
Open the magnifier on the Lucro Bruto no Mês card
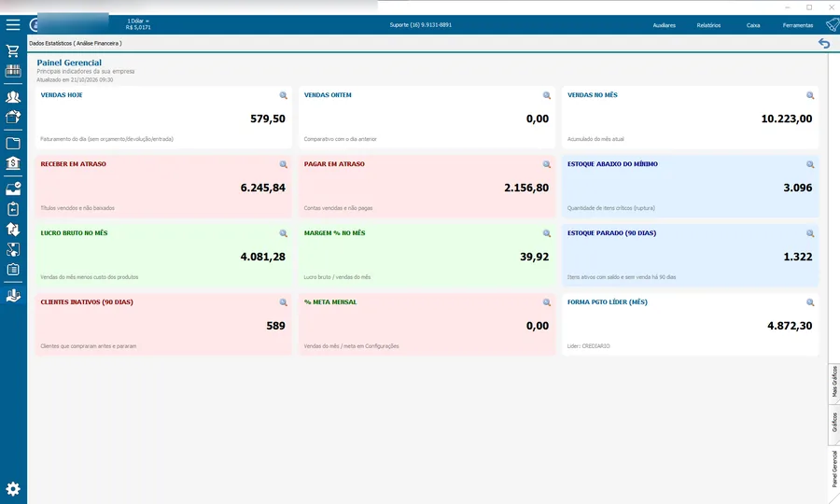tap(283, 233)
